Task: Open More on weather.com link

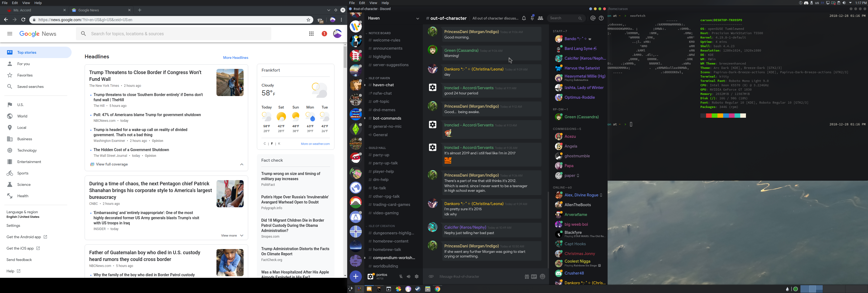Action: click(315, 144)
